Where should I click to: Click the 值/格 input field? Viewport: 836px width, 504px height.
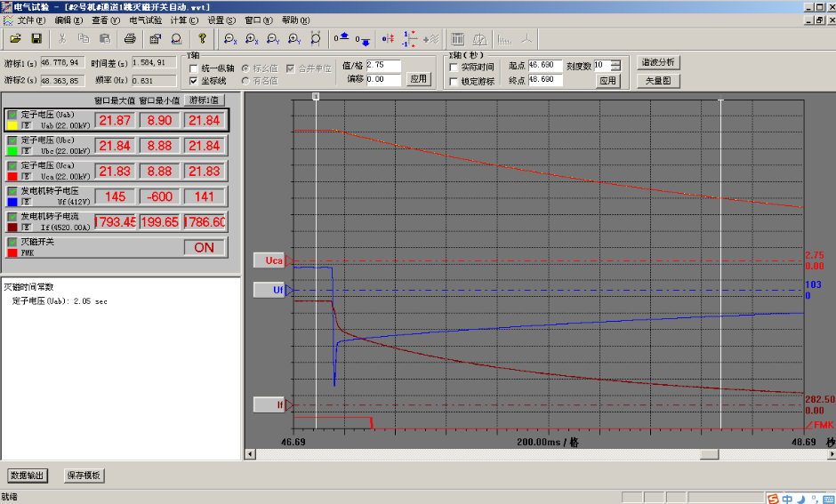pos(383,66)
